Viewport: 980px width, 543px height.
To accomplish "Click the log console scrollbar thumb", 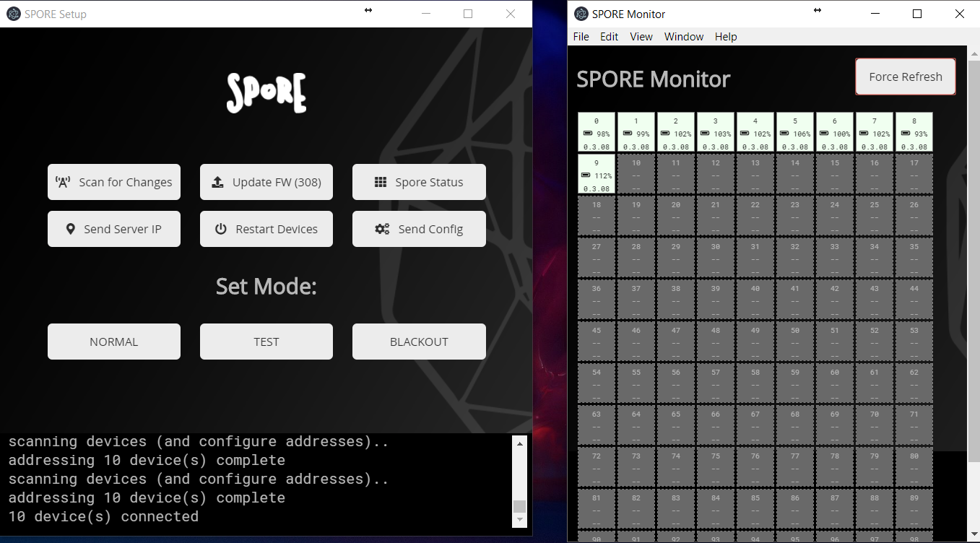I will (x=519, y=506).
